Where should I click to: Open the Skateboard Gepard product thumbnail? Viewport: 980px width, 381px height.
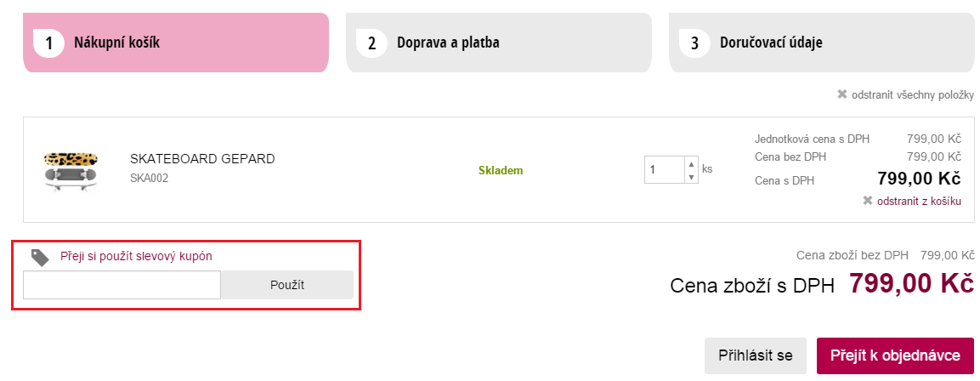pos(71,169)
